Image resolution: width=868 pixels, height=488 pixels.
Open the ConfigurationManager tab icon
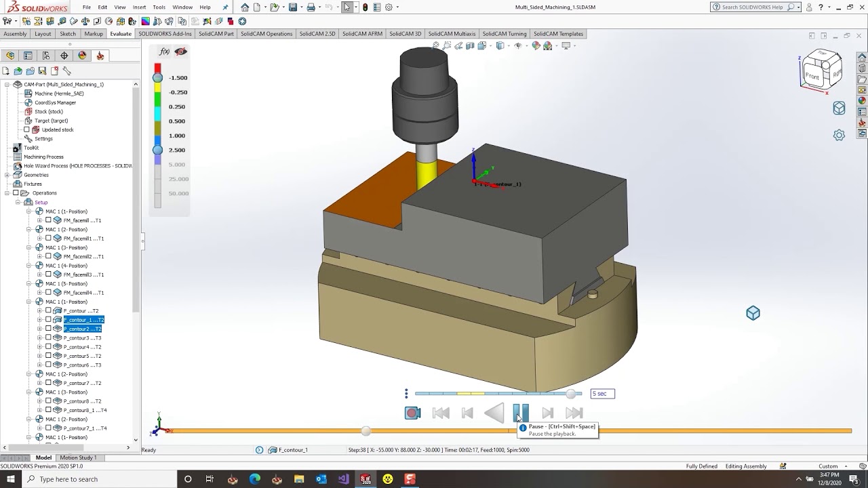[46, 56]
